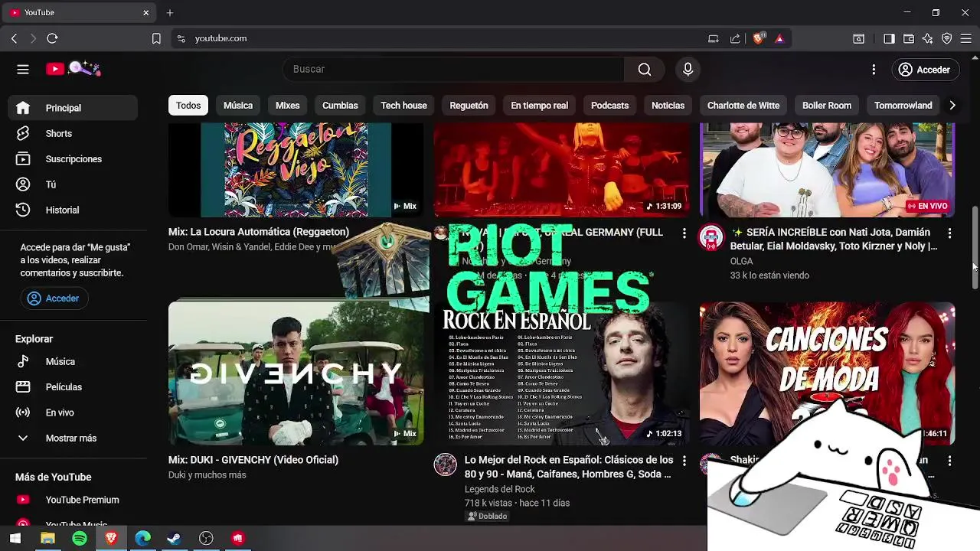980x551 pixels.
Task: Select the Cumbias filter chip
Action: (x=340, y=106)
